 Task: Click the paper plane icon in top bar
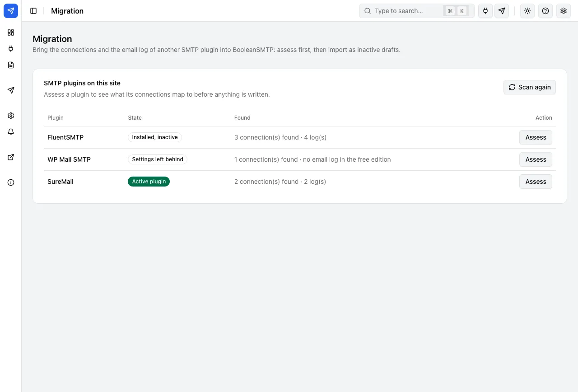coord(502,11)
